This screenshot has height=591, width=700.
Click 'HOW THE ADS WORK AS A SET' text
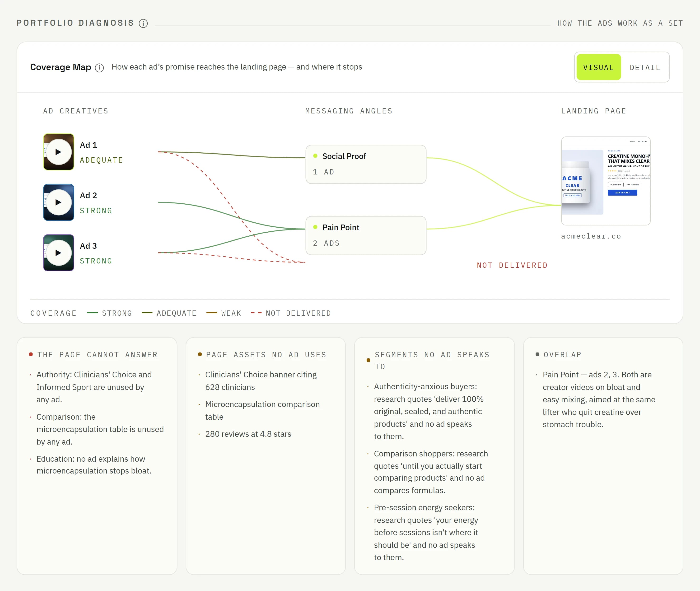pos(620,23)
